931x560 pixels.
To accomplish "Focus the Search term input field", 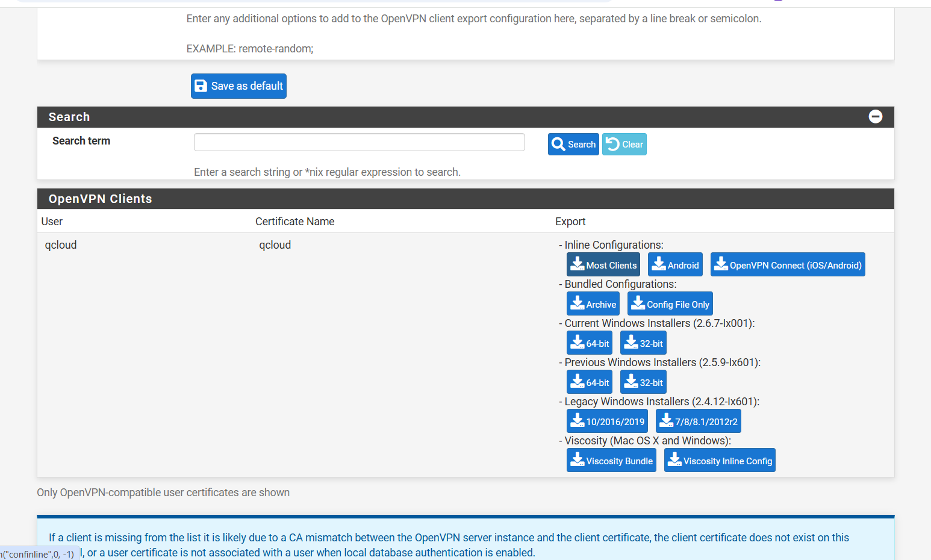I will click(x=359, y=143).
